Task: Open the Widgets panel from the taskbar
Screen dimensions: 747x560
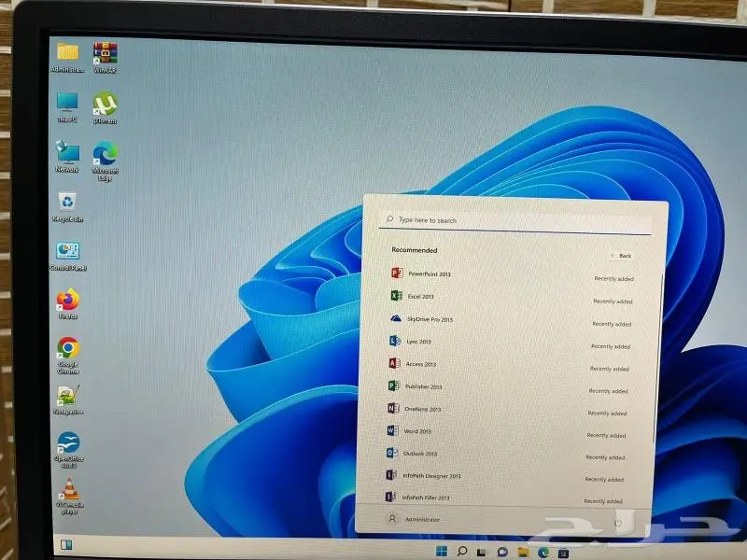Action: [x=66, y=545]
